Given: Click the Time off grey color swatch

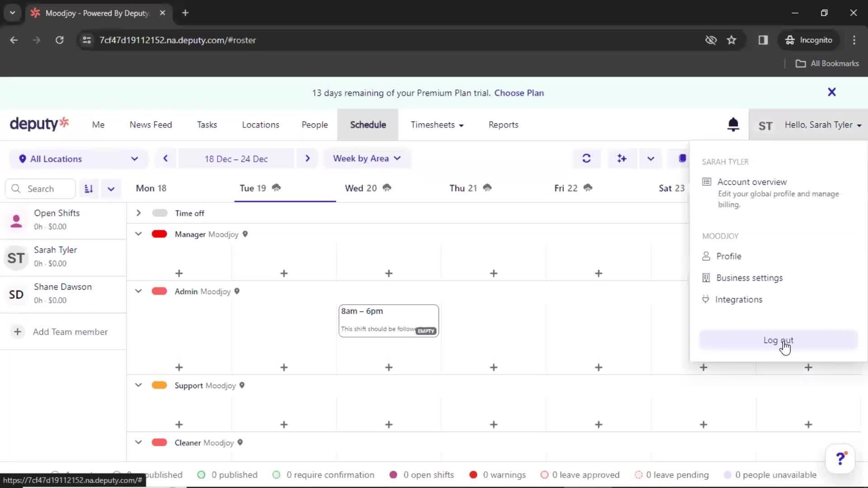Looking at the screenshot, I should click(160, 213).
